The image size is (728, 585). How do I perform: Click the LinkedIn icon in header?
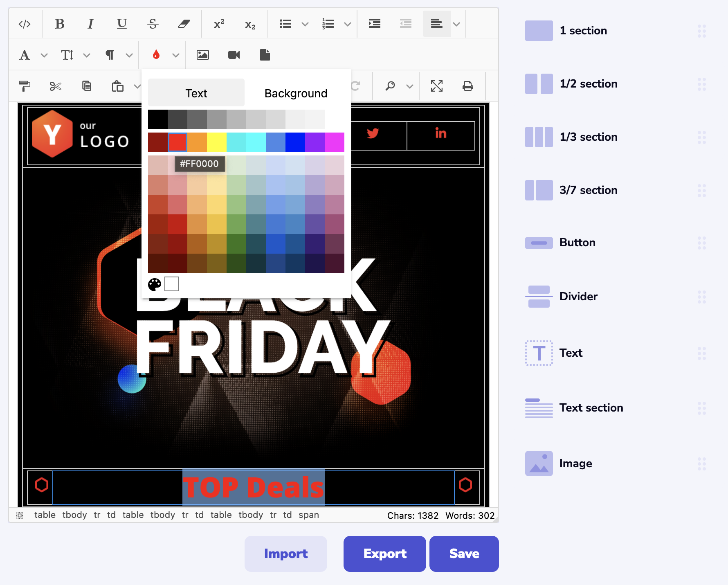[x=441, y=133]
